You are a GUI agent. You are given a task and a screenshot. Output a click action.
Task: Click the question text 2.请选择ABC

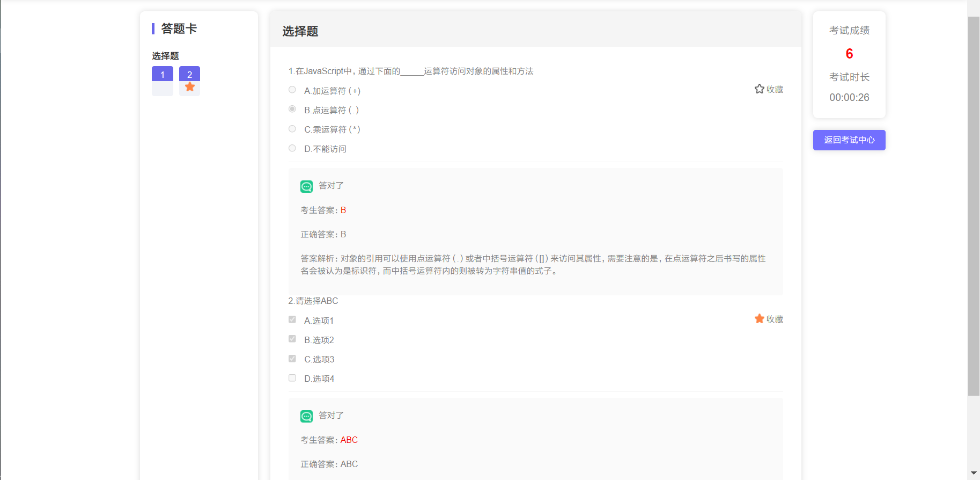click(313, 301)
